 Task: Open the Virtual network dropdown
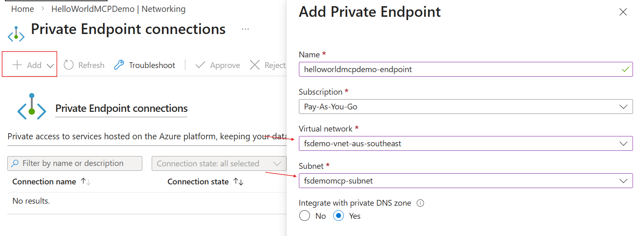466,143
